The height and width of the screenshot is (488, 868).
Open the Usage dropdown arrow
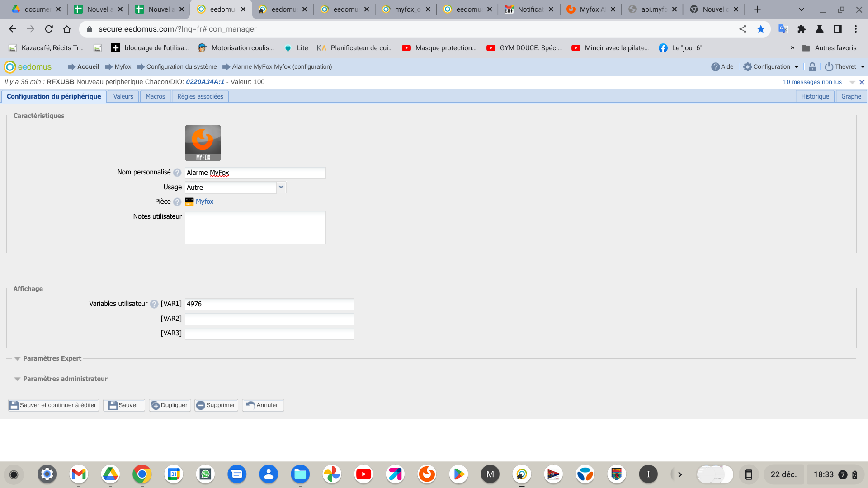(281, 187)
